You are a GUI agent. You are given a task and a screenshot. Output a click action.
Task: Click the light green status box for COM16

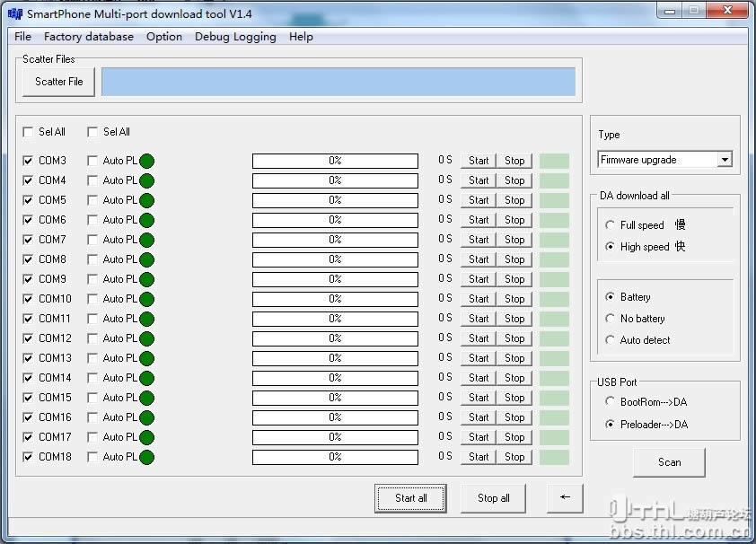554,417
